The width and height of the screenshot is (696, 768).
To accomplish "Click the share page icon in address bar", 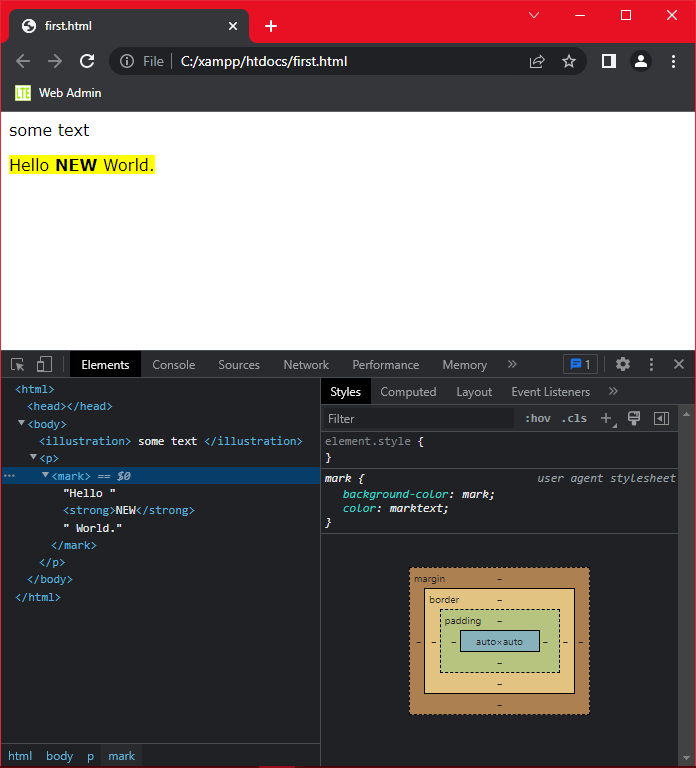I will point(537,61).
